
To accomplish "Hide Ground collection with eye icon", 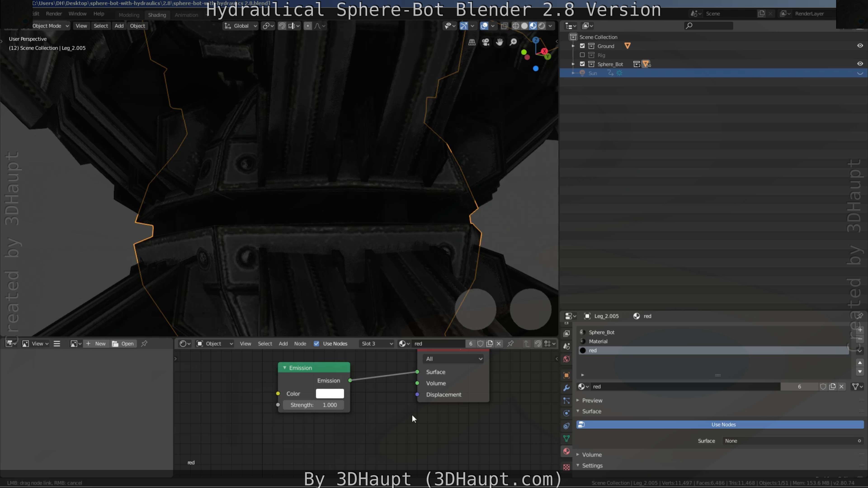I will pyautogui.click(x=860, y=46).
